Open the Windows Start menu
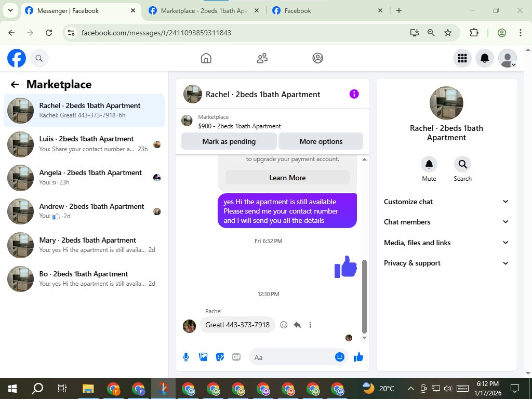 (x=12, y=389)
